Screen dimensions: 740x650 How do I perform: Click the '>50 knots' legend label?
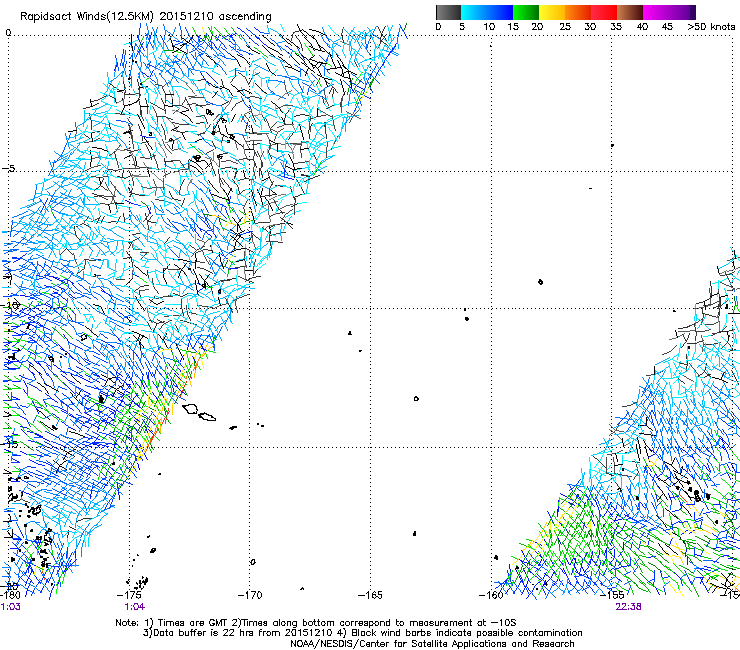[712, 27]
